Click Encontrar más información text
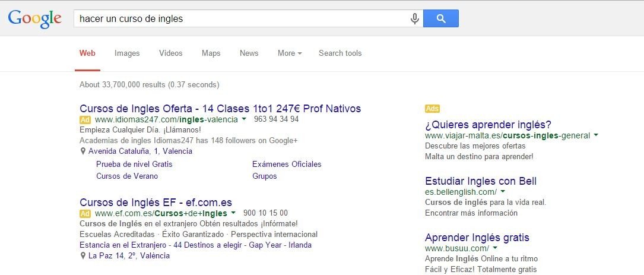 [471, 213]
